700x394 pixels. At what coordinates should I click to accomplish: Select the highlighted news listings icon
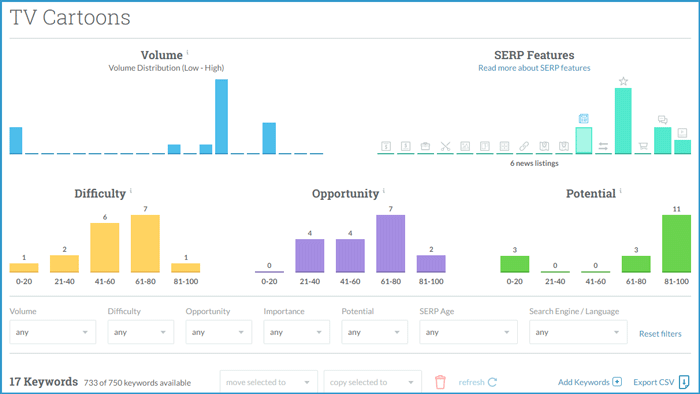click(583, 118)
